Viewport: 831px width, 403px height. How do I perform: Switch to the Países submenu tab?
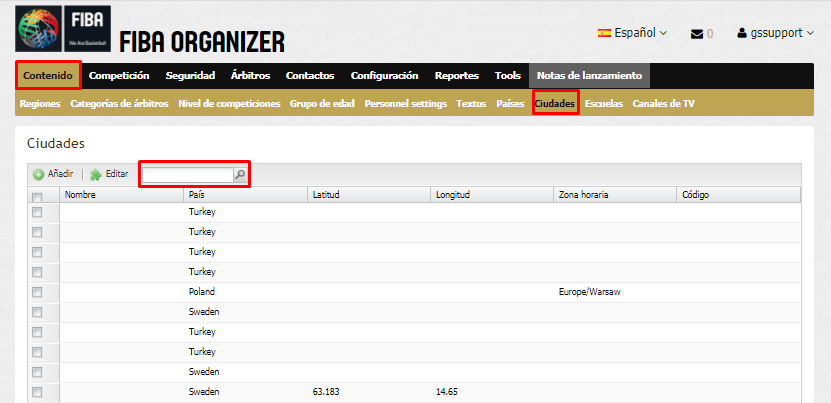coord(510,104)
